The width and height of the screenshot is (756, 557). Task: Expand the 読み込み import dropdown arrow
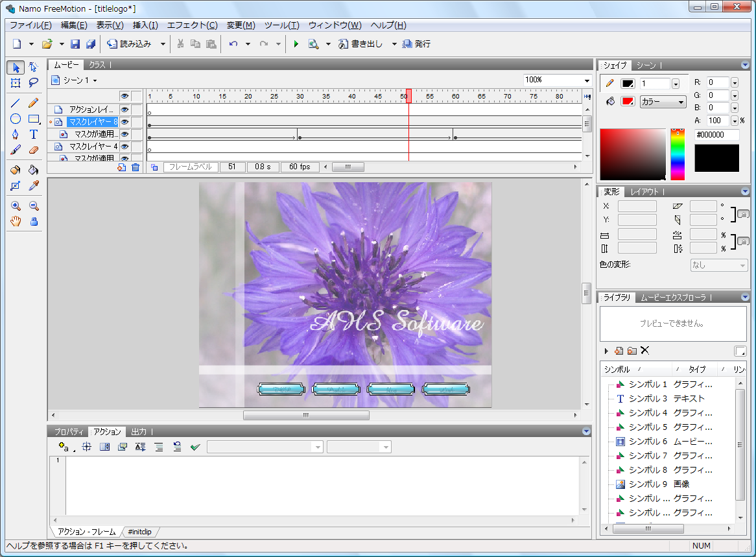163,44
